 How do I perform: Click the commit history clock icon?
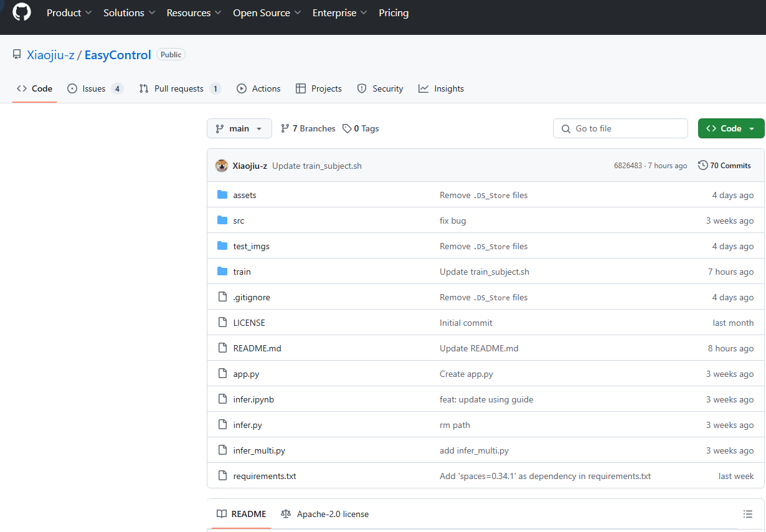pos(703,166)
